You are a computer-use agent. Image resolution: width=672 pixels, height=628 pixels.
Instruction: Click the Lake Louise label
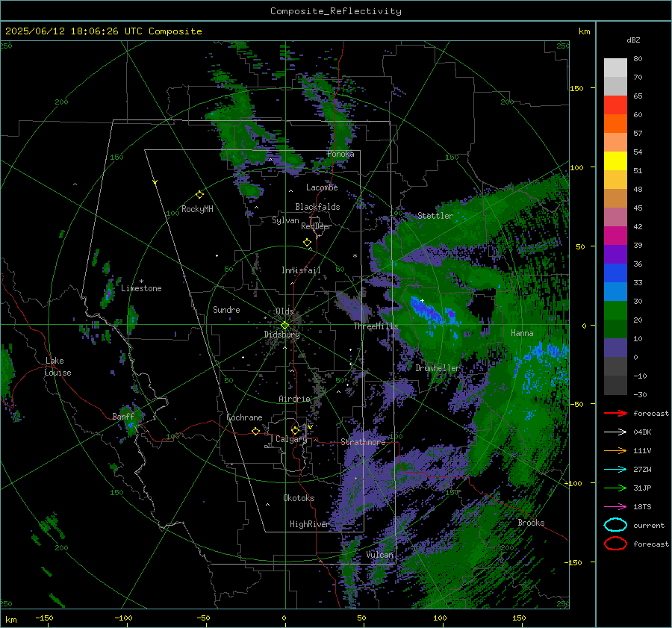point(58,367)
